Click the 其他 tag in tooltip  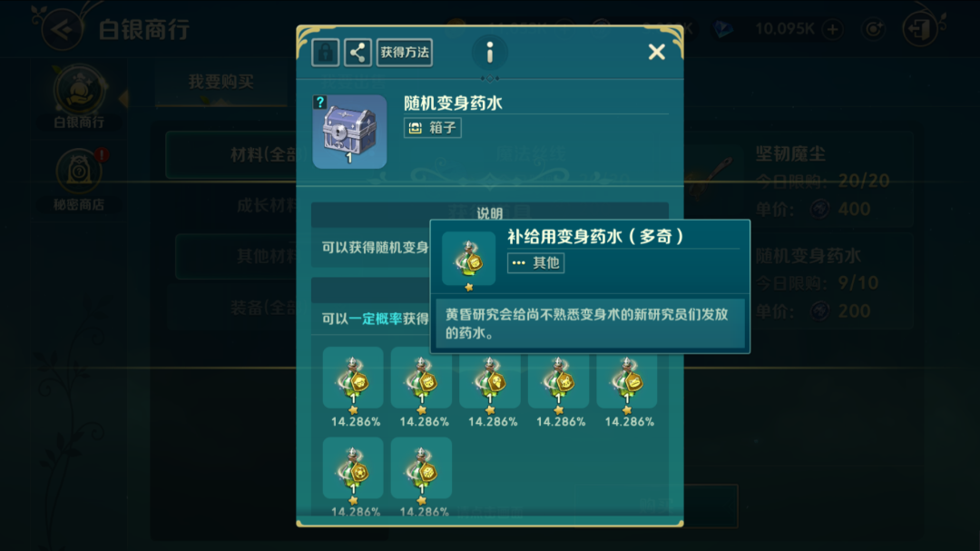pyautogui.click(x=535, y=262)
